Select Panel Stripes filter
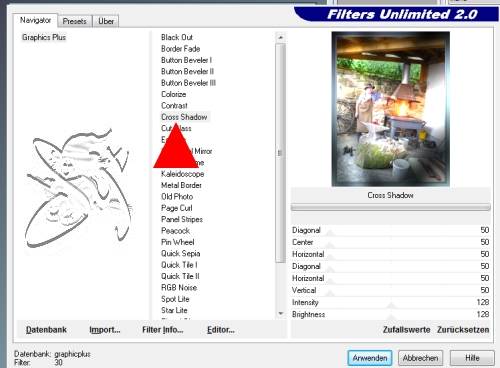This screenshot has height=368, width=500. click(182, 219)
